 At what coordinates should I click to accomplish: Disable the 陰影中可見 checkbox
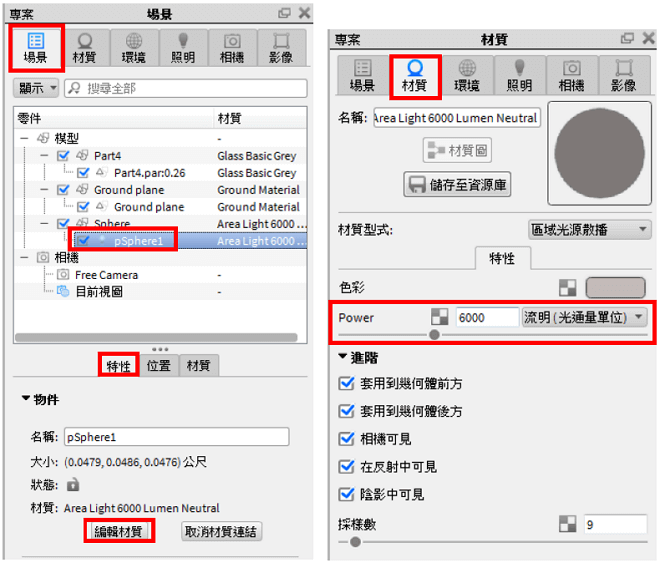tap(346, 494)
